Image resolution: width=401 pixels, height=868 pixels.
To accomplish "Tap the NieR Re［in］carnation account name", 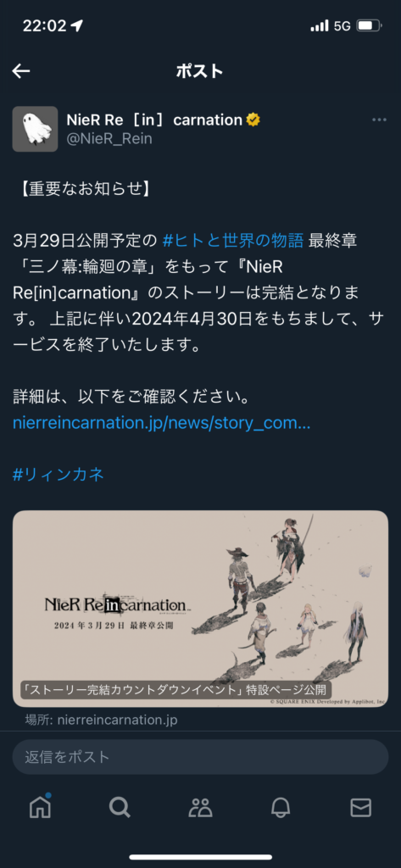I will coord(154,120).
